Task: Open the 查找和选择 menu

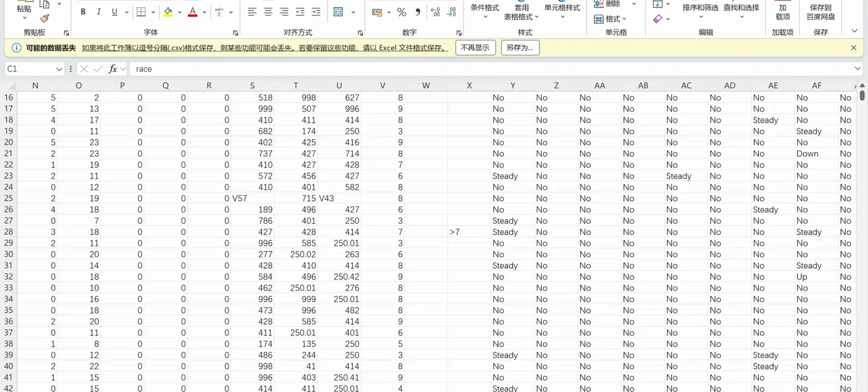Action: coord(741,11)
